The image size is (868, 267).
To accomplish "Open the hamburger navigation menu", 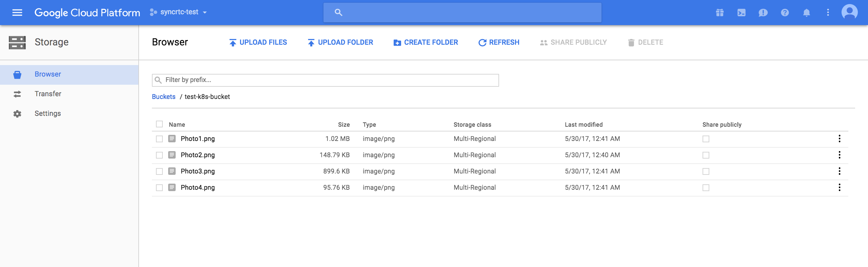I will pyautogui.click(x=17, y=13).
